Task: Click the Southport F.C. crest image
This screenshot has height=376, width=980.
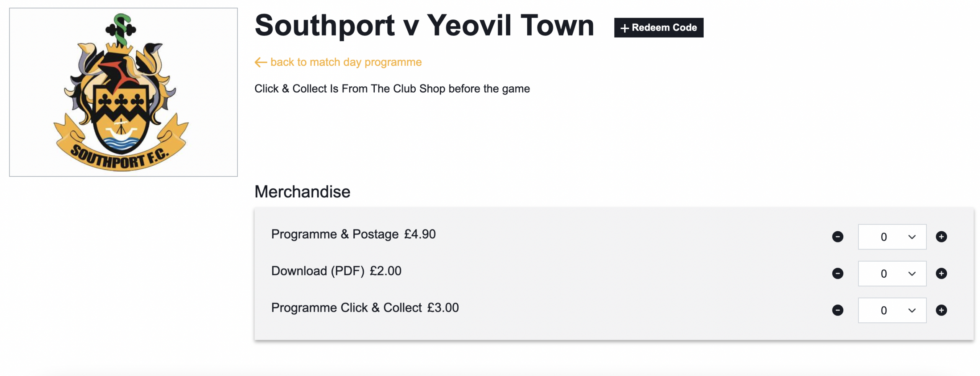Action: pos(123,92)
